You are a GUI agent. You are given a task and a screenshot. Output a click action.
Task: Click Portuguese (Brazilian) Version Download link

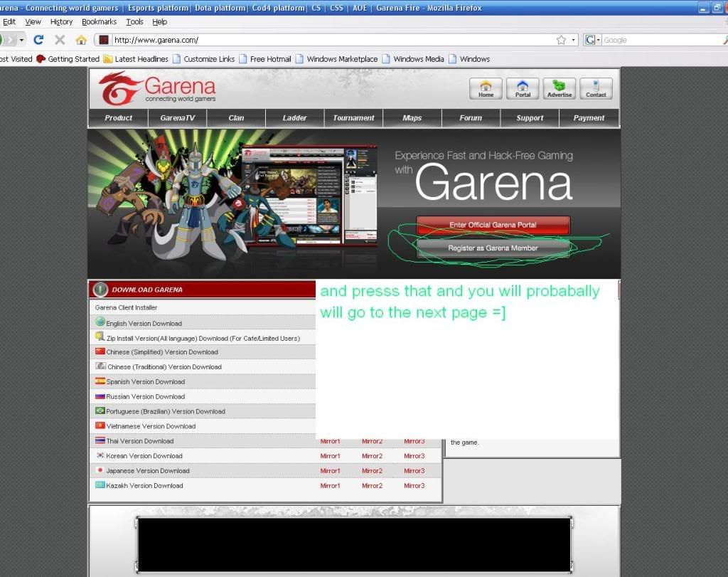pyautogui.click(x=166, y=411)
